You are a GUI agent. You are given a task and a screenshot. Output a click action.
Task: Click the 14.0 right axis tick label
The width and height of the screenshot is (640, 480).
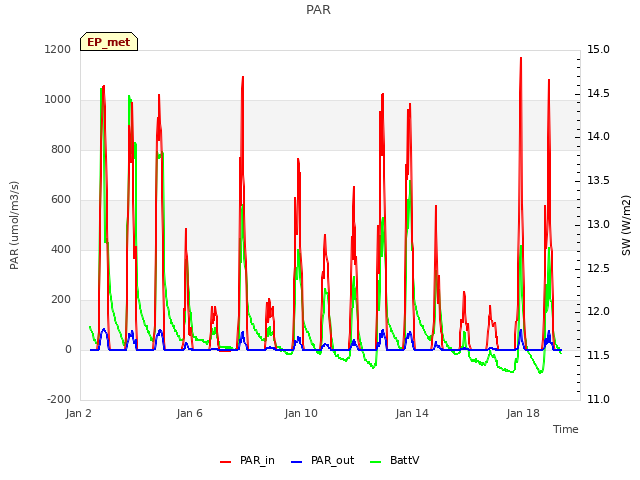[598, 137]
